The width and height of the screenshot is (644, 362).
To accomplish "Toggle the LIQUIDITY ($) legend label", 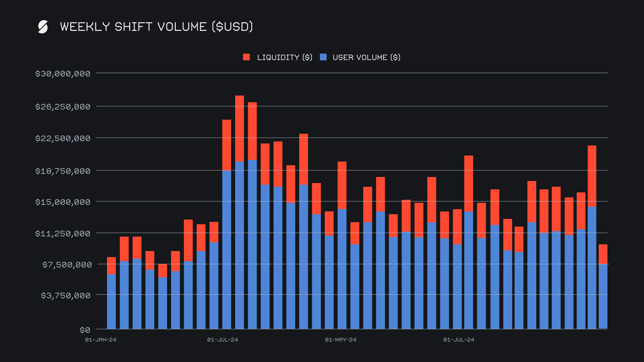I will 284,57.
